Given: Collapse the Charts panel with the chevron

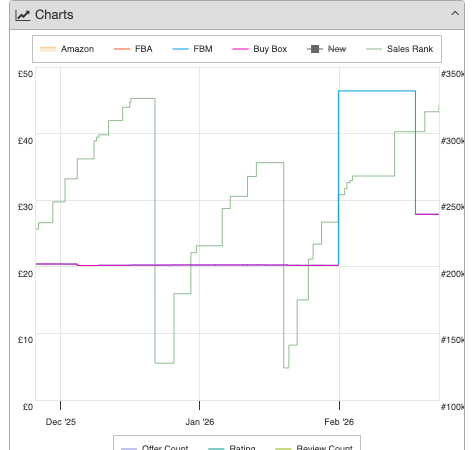Looking at the screenshot, I should (455, 14).
